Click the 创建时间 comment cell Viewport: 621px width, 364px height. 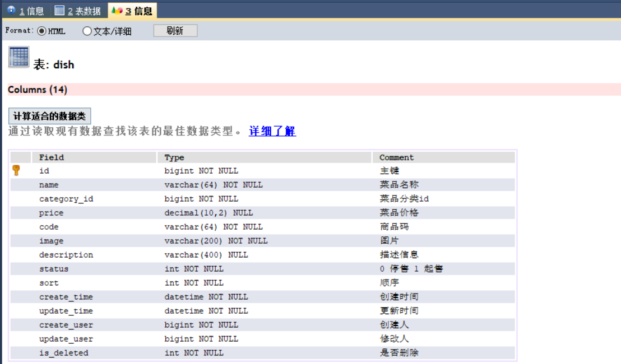(x=443, y=297)
